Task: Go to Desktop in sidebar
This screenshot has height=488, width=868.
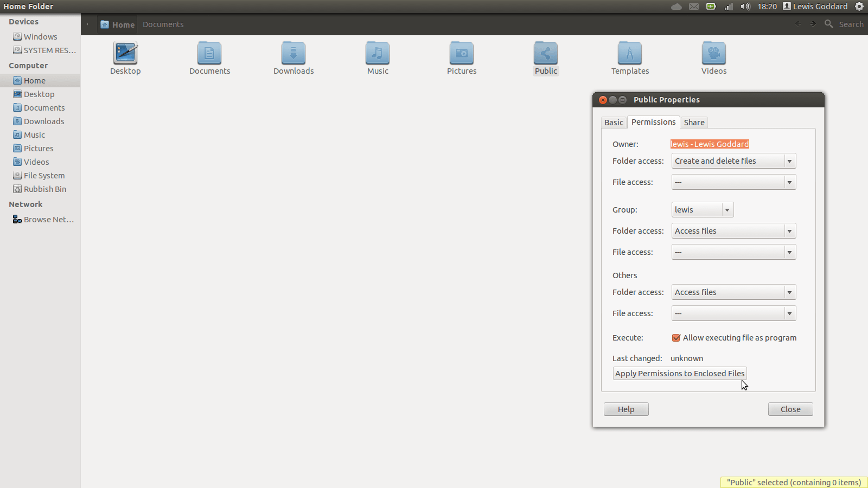Action: [40, 94]
